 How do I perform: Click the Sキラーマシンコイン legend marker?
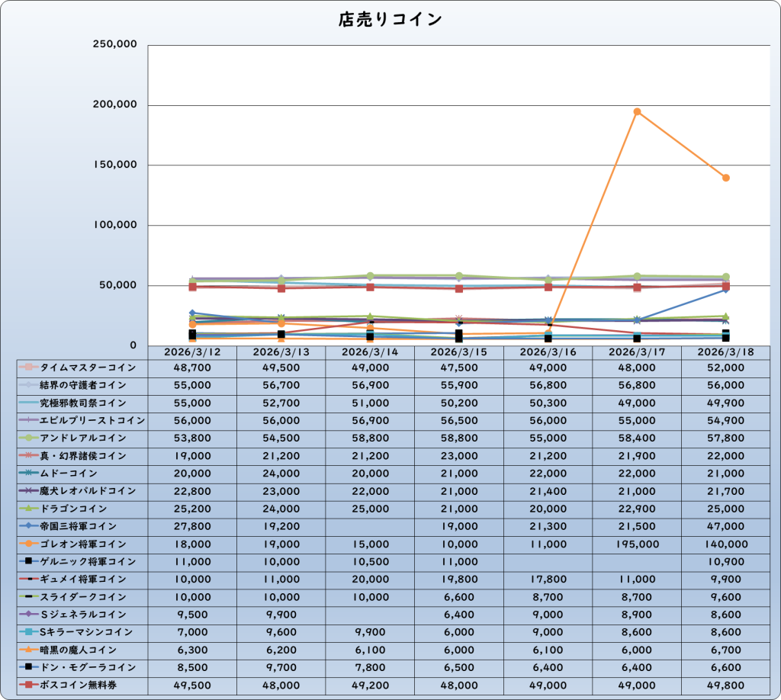click(28, 632)
